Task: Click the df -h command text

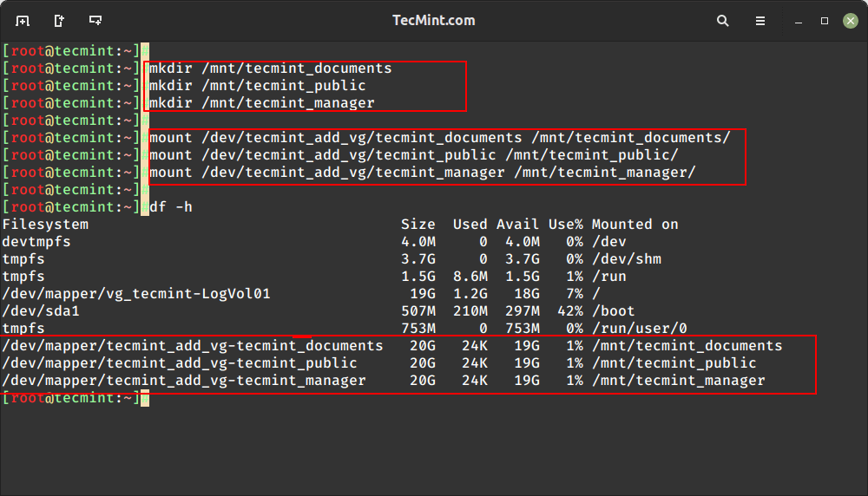Action: 171,207
